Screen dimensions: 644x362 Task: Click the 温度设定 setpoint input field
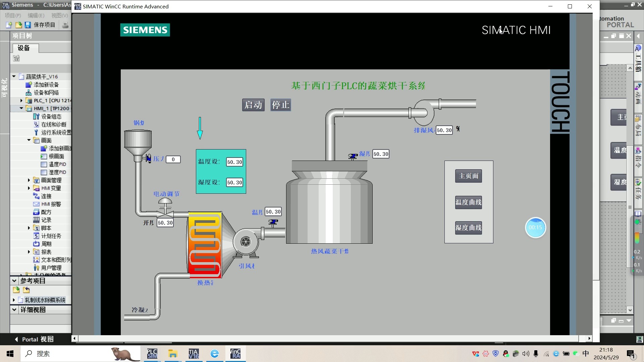pyautogui.click(x=234, y=162)
